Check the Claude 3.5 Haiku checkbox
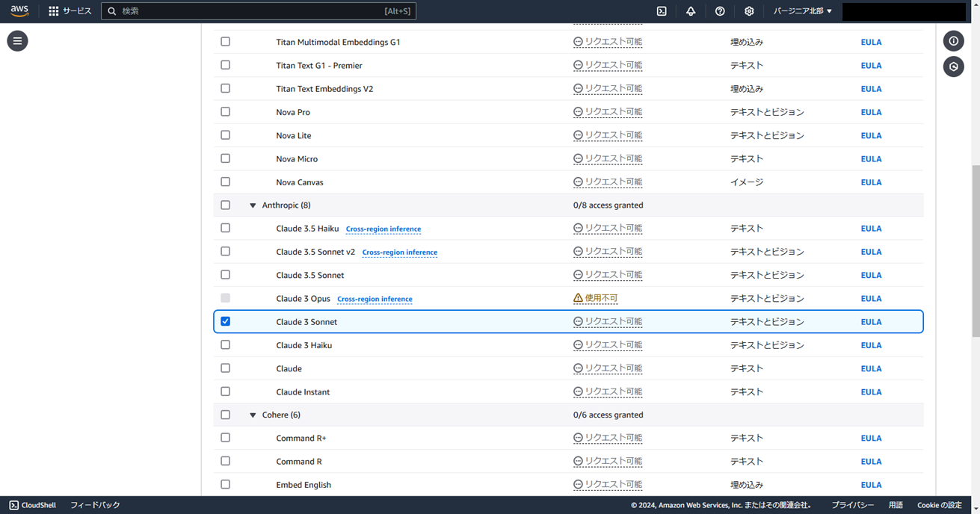Viewport: 980px width, 514px height. (225, 229)
